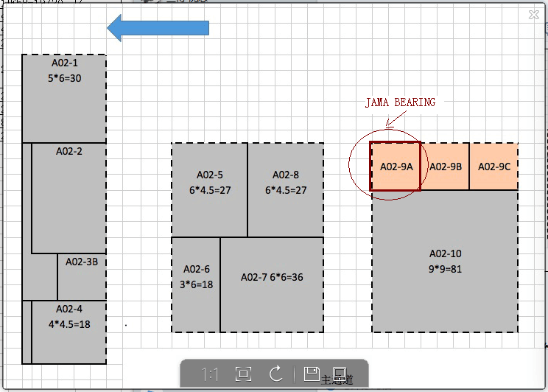Screen dimensions: 548x392
Task: Click the save-to-device icon beside save
Action: [339, 374]
